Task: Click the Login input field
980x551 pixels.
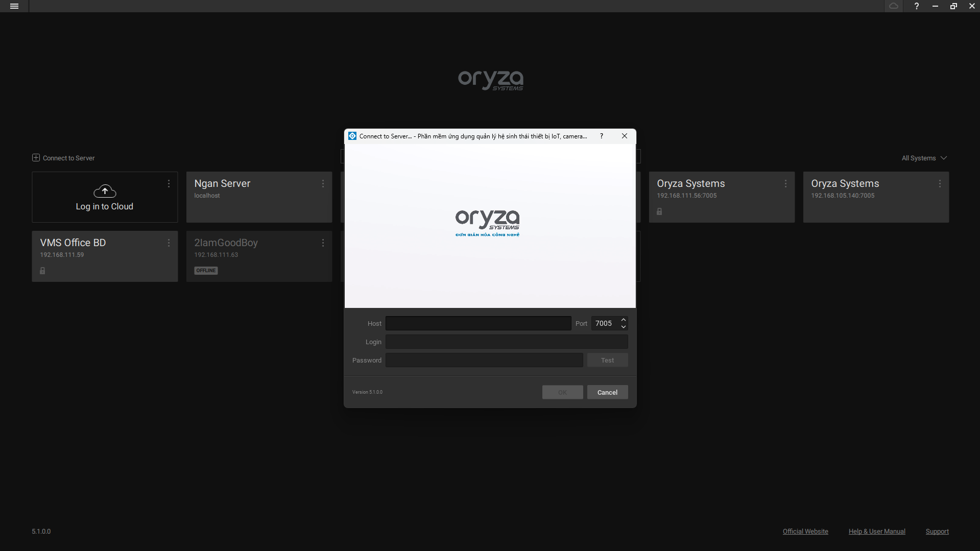Action: [x=507, y=342]
